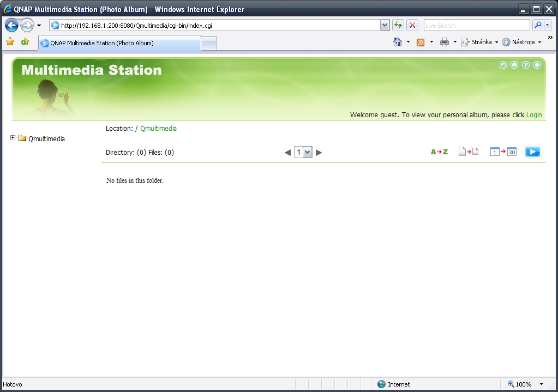Click Multimedia Station refresh icon in banner

pos(503,65)
